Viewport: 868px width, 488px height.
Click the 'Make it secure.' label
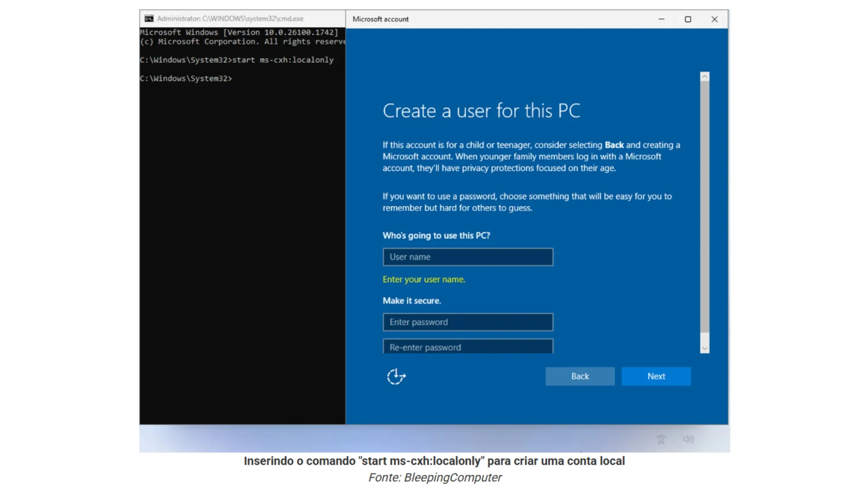412,301
